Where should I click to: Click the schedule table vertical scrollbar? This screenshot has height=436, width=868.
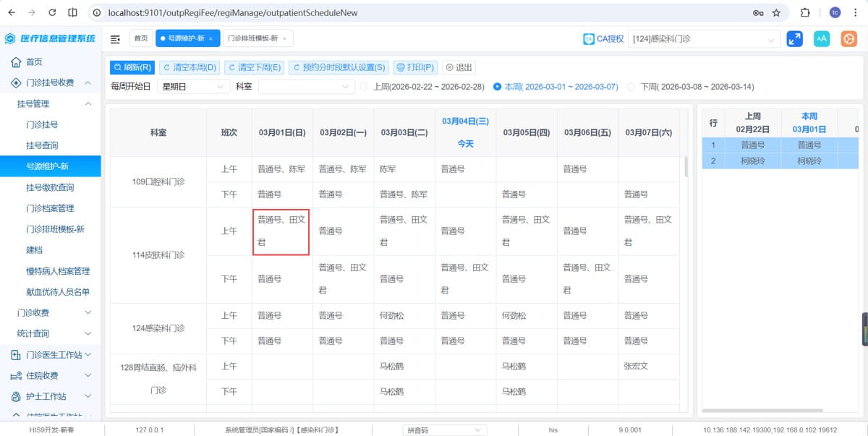pos(686,167)
